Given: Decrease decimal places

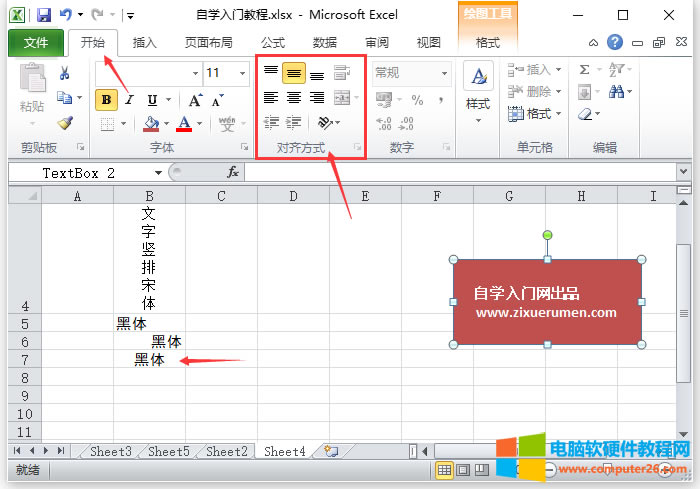Looking at the screenshot, I should click(x=406, y=123).
